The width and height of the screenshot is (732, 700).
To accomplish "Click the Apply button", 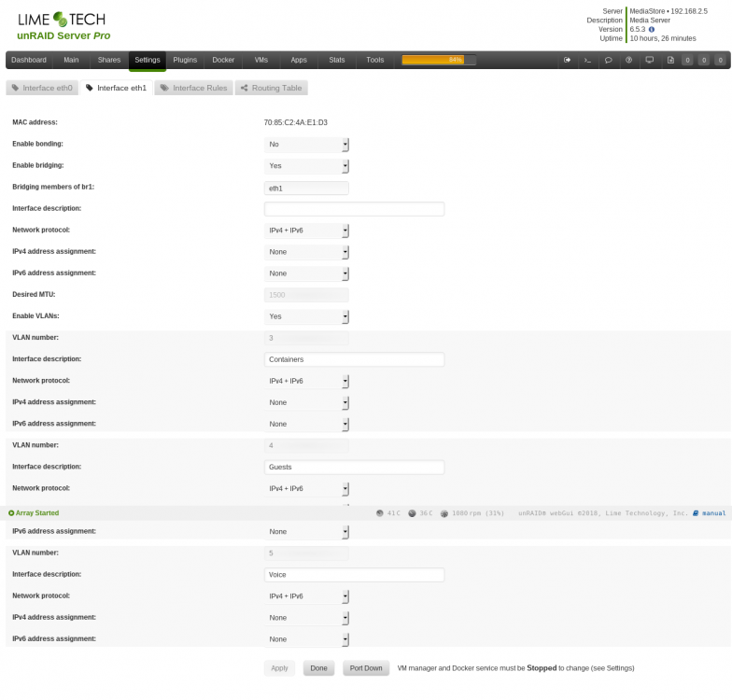I will point(280,668).
